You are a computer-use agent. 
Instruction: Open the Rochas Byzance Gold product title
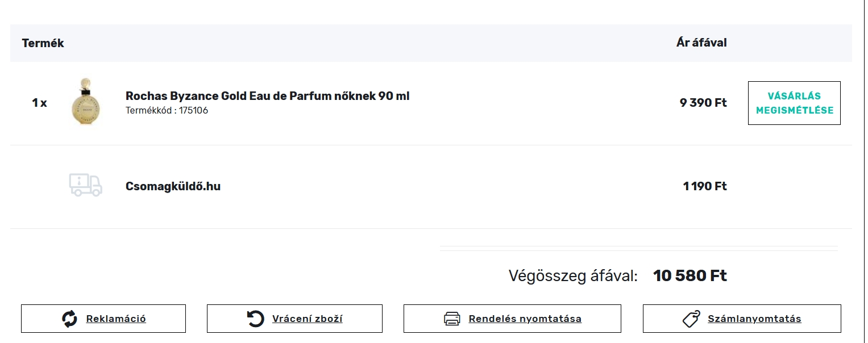[267, 96]
